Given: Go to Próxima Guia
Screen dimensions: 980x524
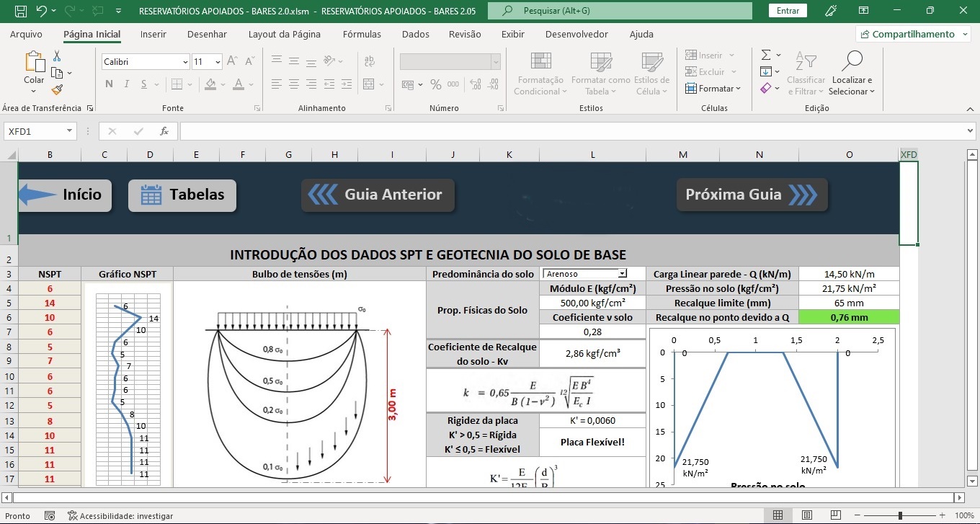Looking at the screenshot, I should [752, 195].
